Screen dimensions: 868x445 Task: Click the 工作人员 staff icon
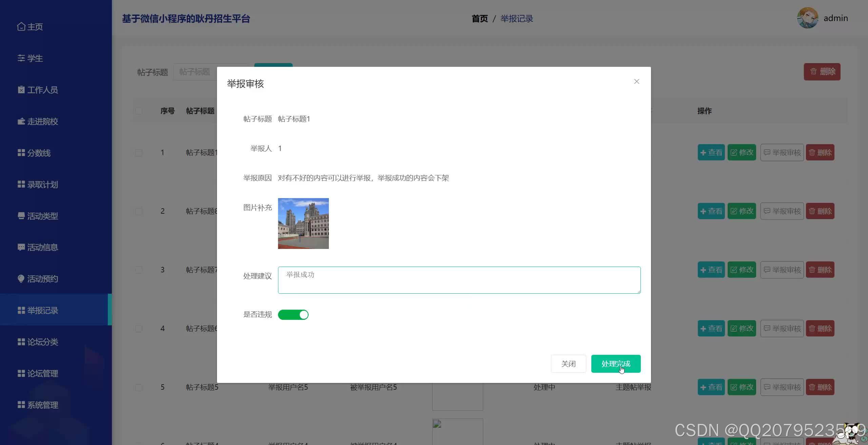coord(21,90)
